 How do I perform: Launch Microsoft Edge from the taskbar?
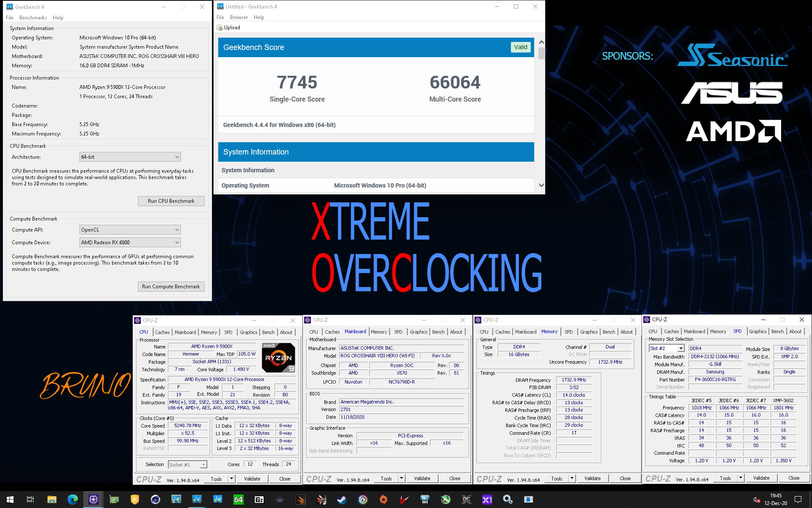click(72, 500)
